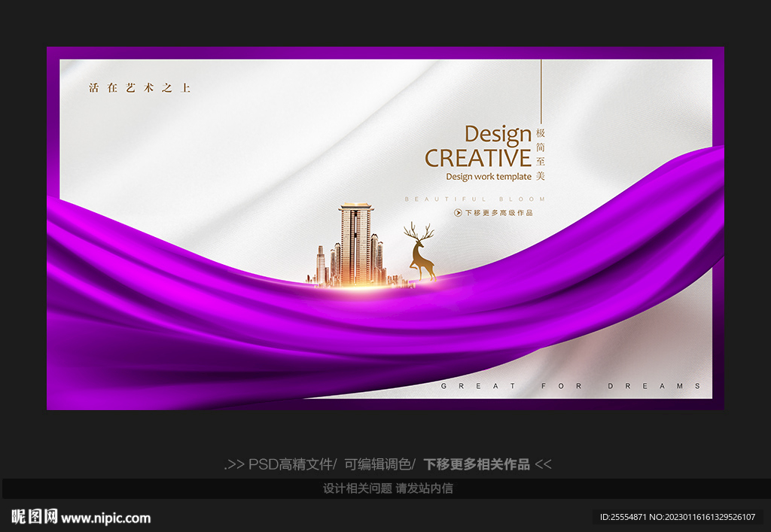Image resolution: width=771 pixels, height=532 pixels.
Task: Click the golden deer silhouette
Action: (x=420, y=251)
